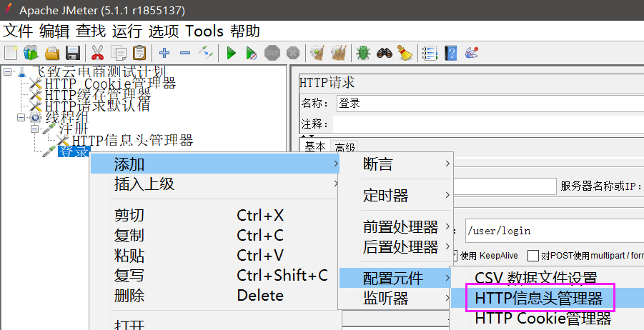Open the 编辑 menu
This screenshot has height=330, width=644.
point(54,31)
